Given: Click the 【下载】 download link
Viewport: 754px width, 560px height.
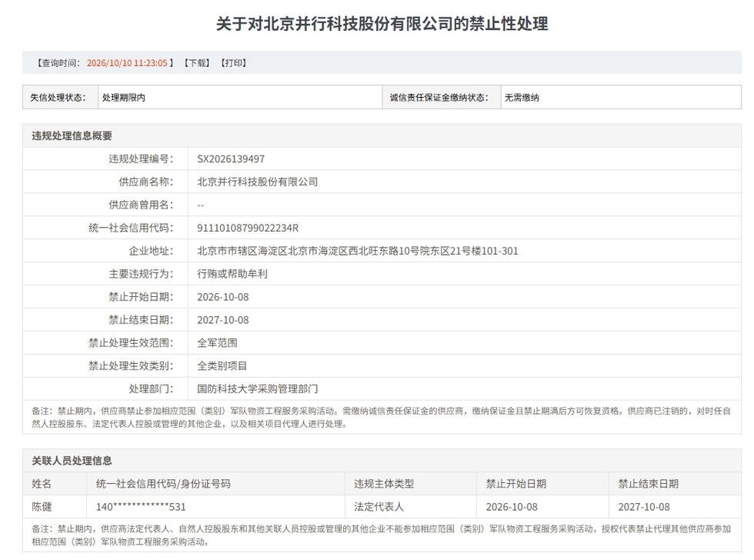Looking at the screenshot, I should click(197, 63).
